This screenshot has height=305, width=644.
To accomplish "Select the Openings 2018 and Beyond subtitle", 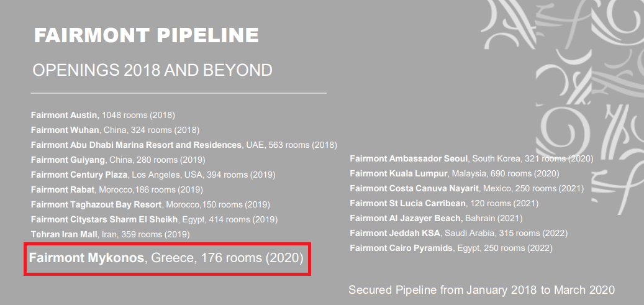I will [x=152, y=70].
